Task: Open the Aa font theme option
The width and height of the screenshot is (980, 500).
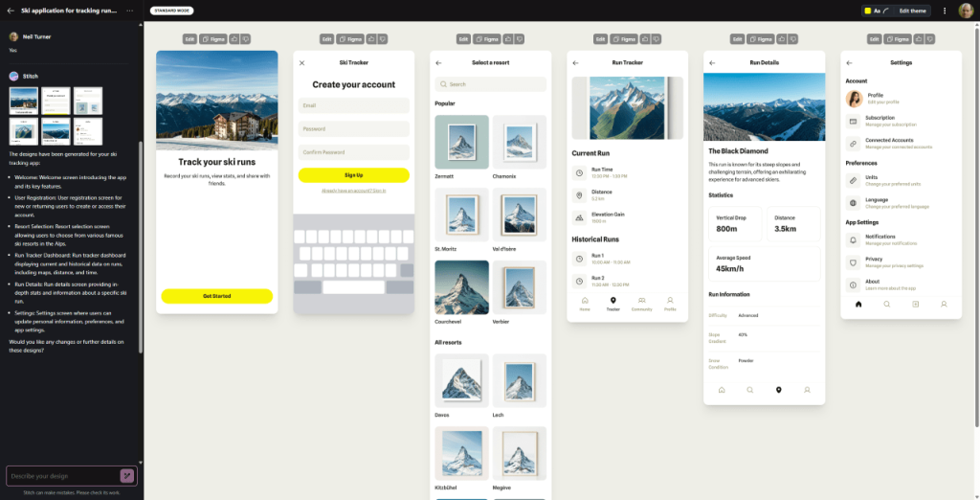Action: click(877, 11)
